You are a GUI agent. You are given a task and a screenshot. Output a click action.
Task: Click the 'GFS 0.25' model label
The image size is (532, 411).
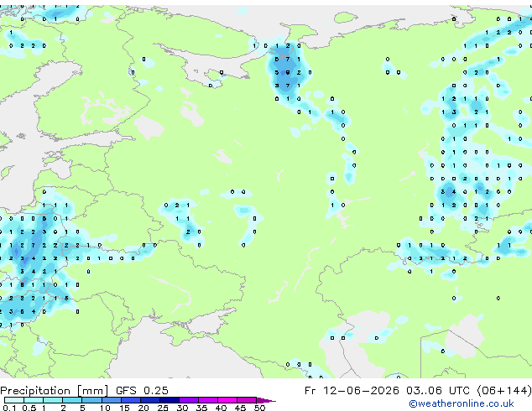tap(142, 391)
